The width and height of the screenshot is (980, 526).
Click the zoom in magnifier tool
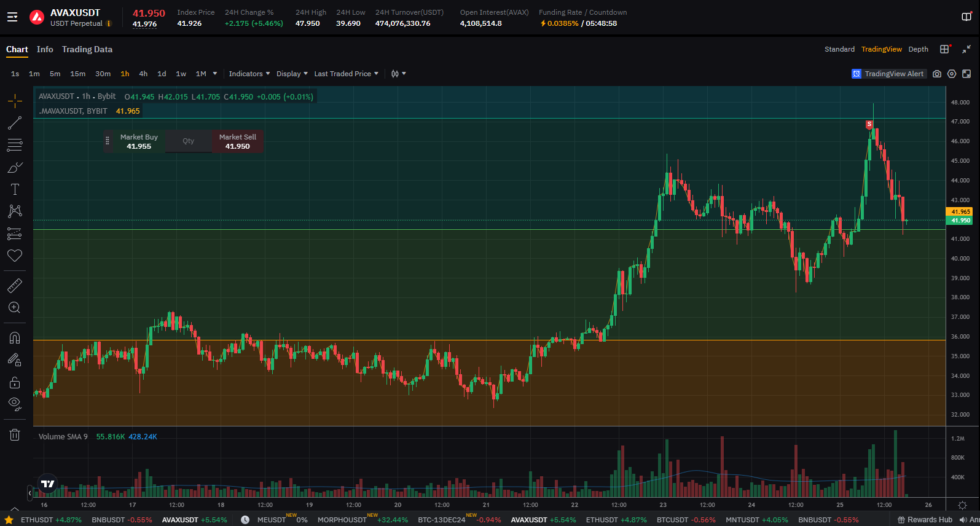[x=15, y=308]
